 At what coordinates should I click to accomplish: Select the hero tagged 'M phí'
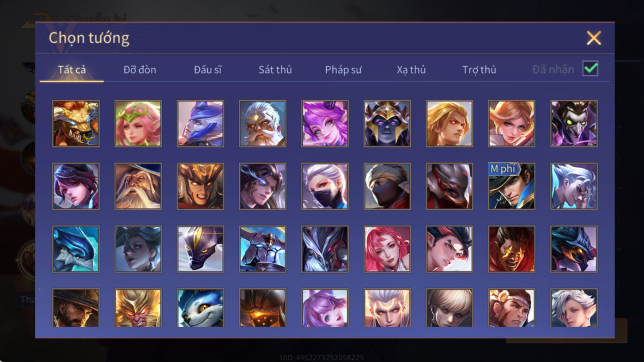click(511, 186)
